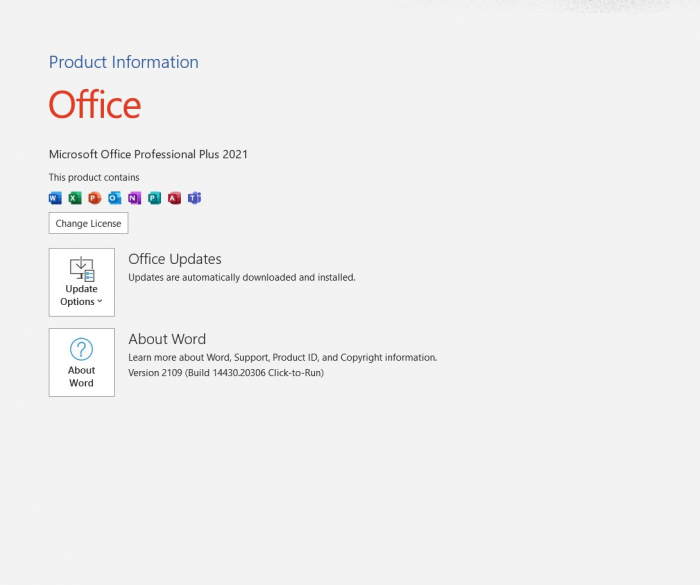Screen dimensions: 700x585
Task: Open the Update Options dropdown
Action: (x=82, y=282)
